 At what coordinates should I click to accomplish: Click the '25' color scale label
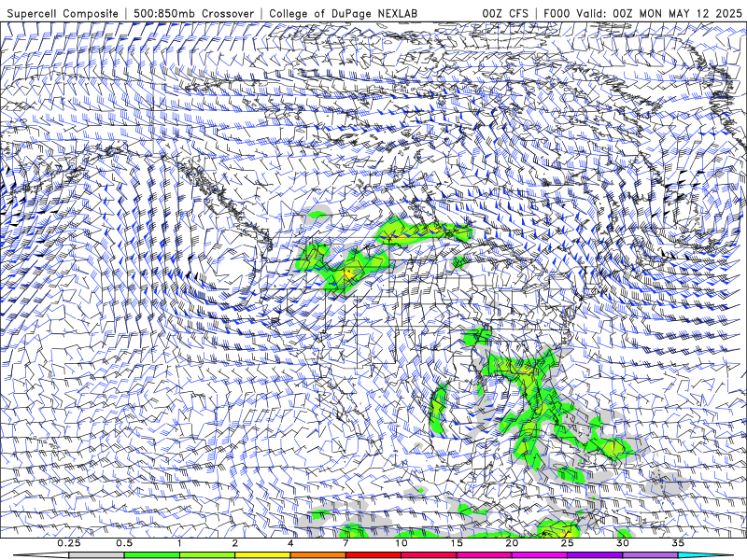(x=568, y=543)
